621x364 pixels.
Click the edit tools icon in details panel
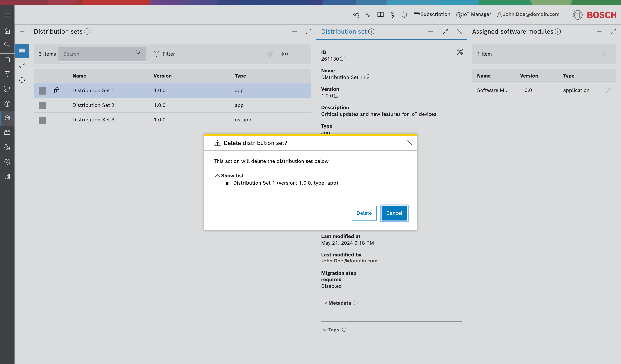[460, 51]
